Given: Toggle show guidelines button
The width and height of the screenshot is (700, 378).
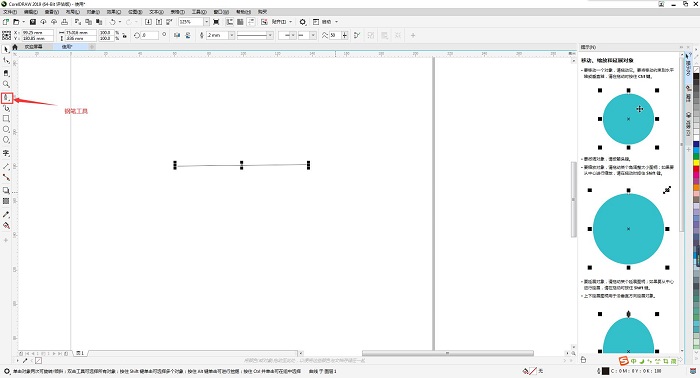Looking at the screenshot, I should (x=251, y=21).
